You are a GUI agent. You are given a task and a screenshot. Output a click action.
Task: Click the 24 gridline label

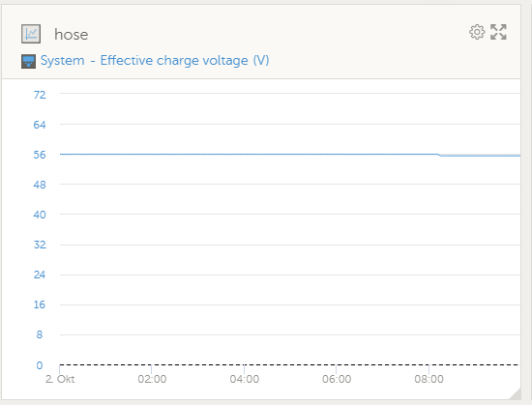(40, 275)
